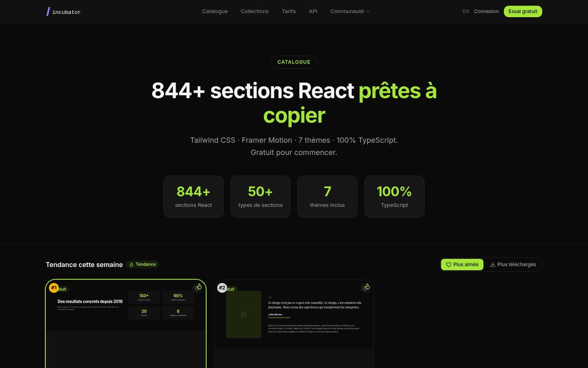Switch language to EN
Screen dimensions: 588x368
point(465,11)
